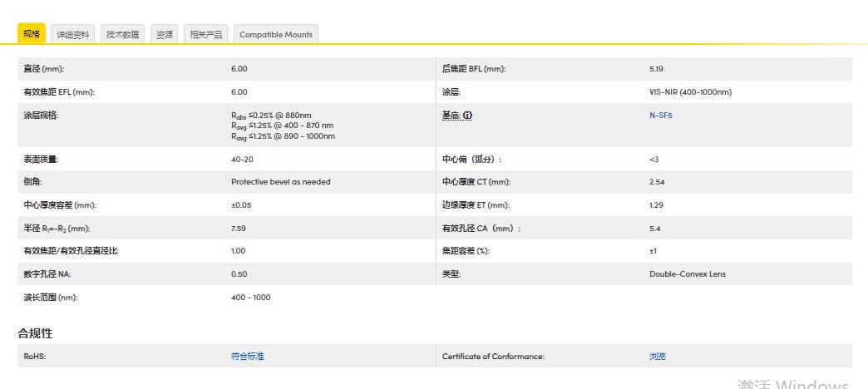
Task: Select the 5.19 back focal length value
Action: (656, 69)
